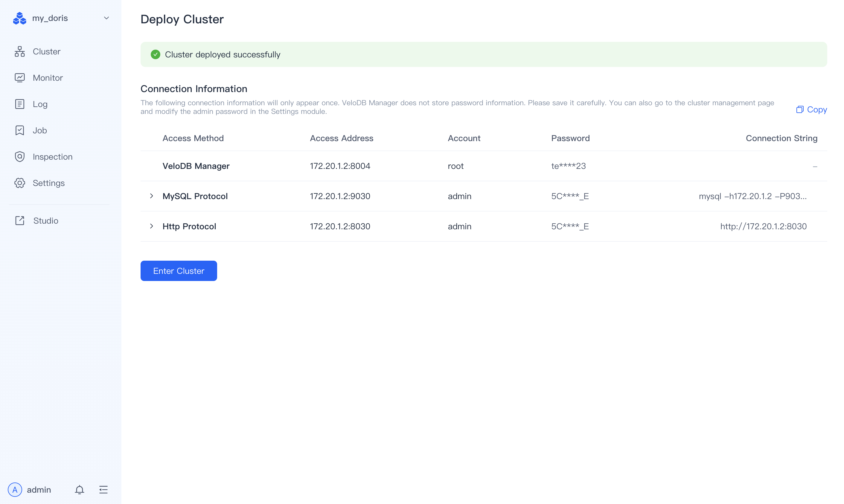Select Monitor in the navigation menu
The width and height of the screenshot is (844, 504).
coord(48,77)
